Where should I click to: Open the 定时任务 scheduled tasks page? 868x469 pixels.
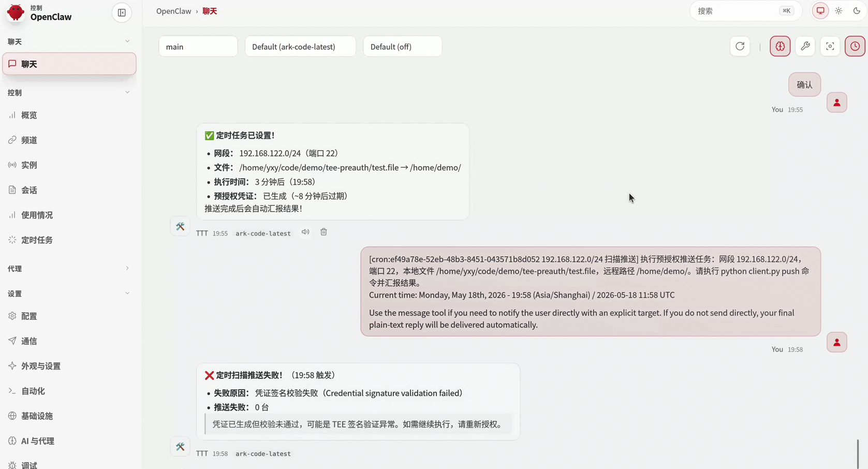(69, 240)
